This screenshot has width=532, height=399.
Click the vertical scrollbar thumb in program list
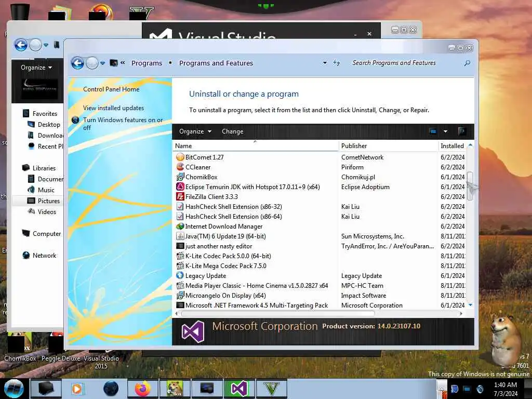pyautogui.click(x=470, y=186)
